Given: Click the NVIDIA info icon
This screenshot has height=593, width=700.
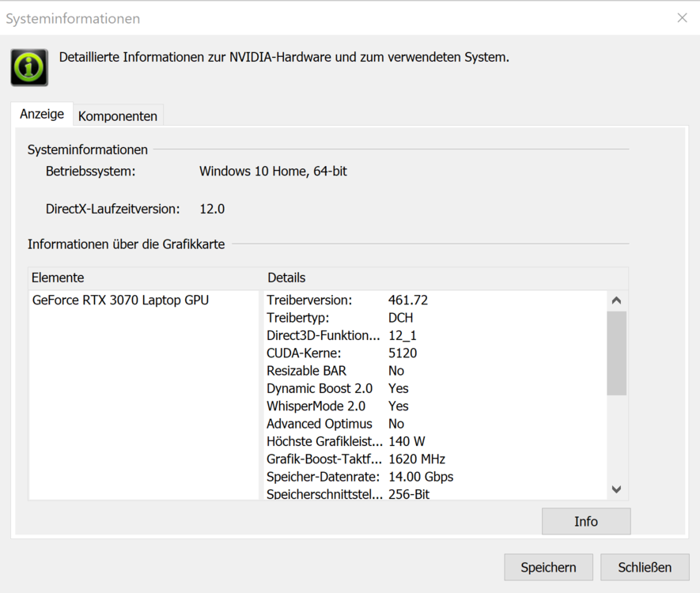Looking at the screenshot, I should [29, 67].
